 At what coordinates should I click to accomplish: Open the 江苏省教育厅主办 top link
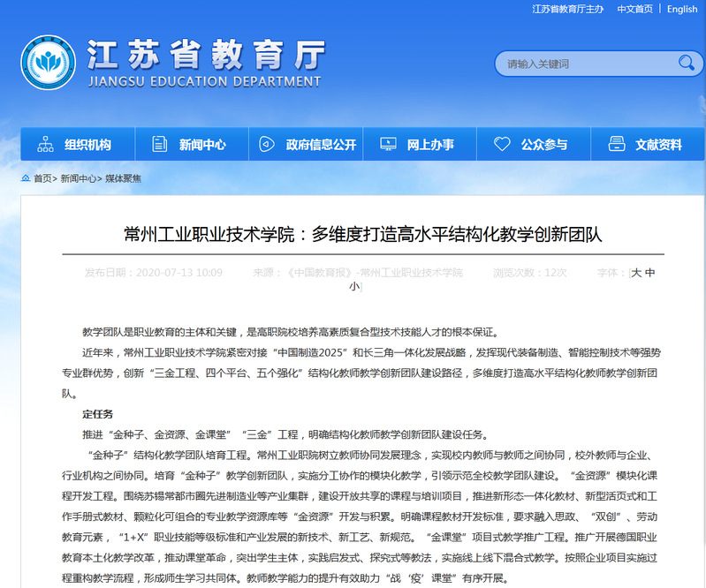tap(568, 9)
